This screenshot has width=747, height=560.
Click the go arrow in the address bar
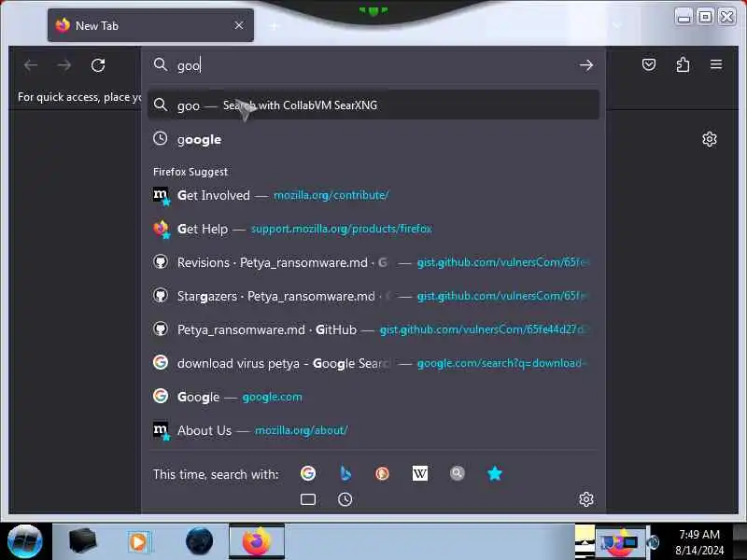coord(586,65)
